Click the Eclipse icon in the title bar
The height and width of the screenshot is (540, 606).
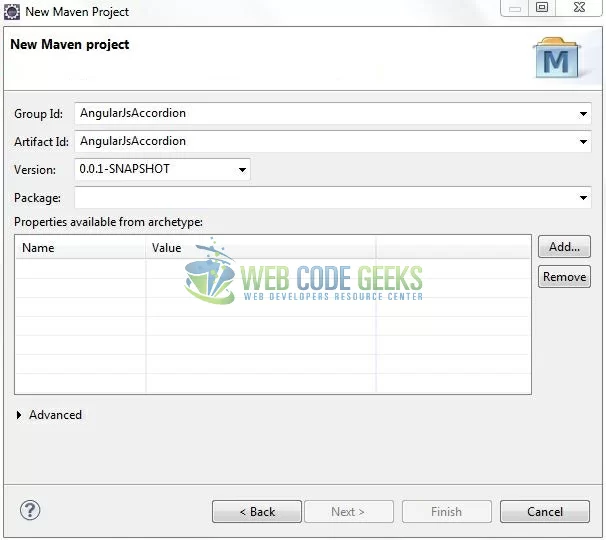pyautogui.click(x=12, y=12)
